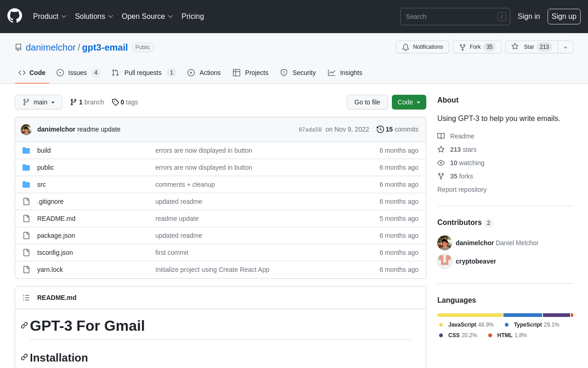Open the Actions tab

204,73
